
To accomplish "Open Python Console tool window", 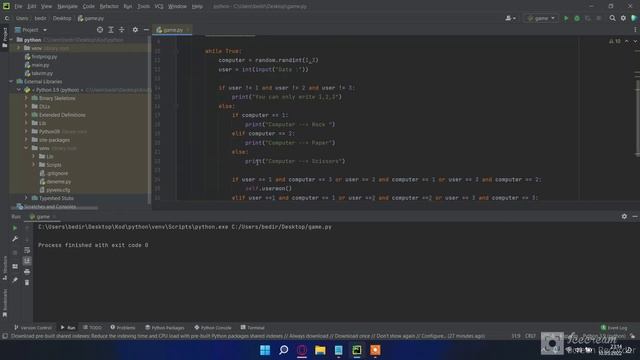I will pyautogui.click(x=213, y=328).
